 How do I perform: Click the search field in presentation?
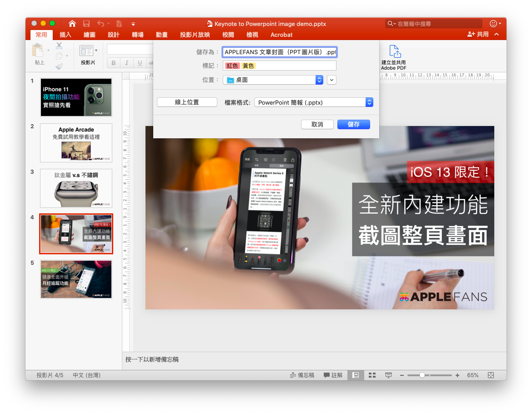point(434,23)
